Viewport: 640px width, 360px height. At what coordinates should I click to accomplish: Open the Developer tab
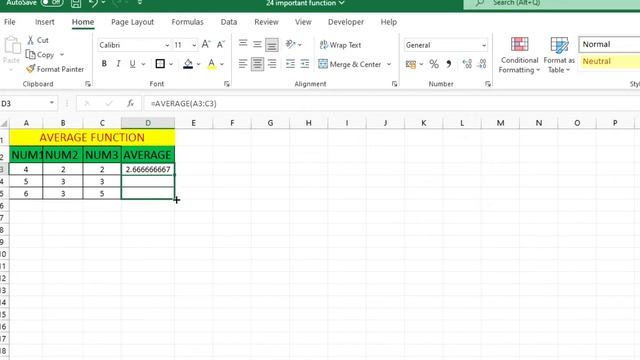point(346,22)
